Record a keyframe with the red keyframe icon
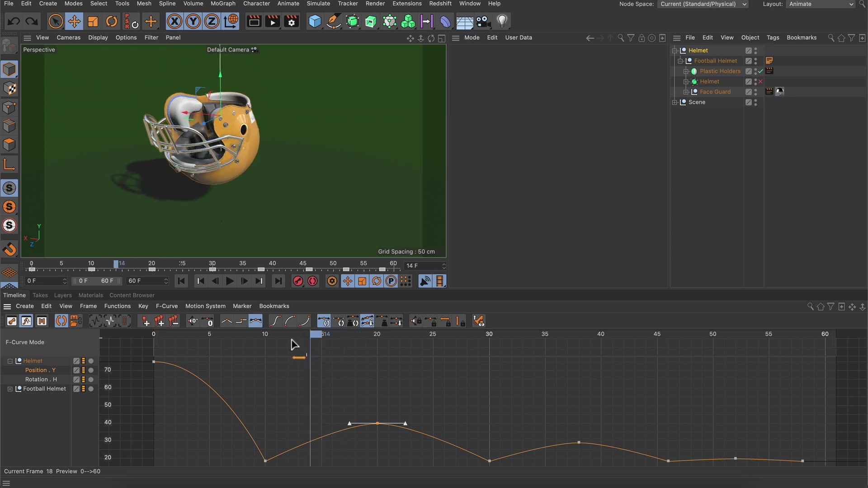Image resolution: width=868 pixels, height=488 pixels. pyautogui.click(x=298, y=281)
